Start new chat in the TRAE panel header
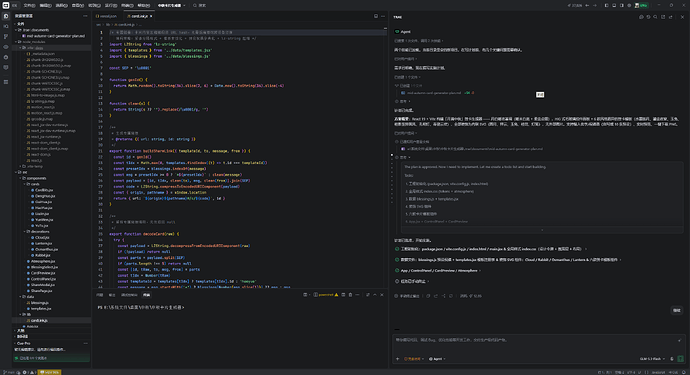690x375 pixels. (x=641, y=17)
